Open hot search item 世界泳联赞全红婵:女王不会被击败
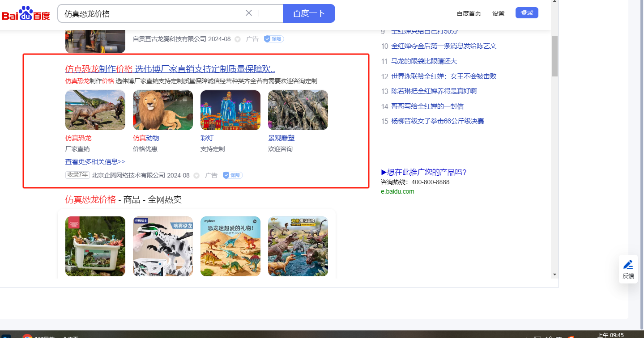 (x=444, y=76)
